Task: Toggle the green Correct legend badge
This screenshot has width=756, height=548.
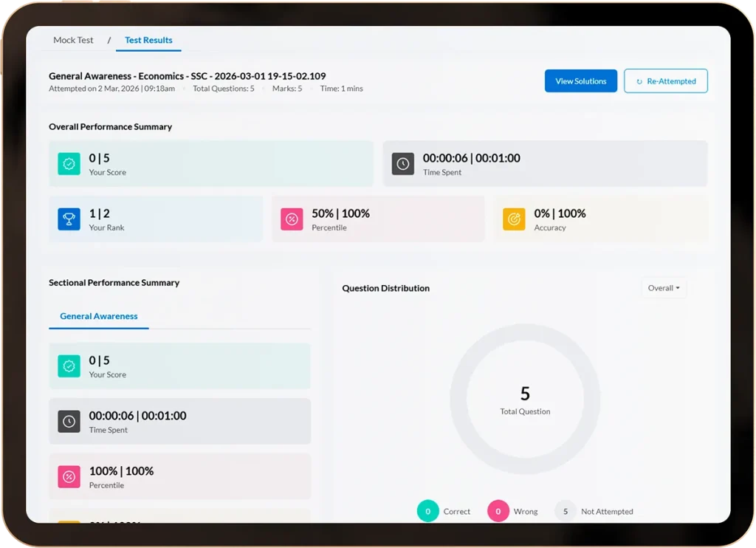Action: pyautogui.click(x=428, y=511)
